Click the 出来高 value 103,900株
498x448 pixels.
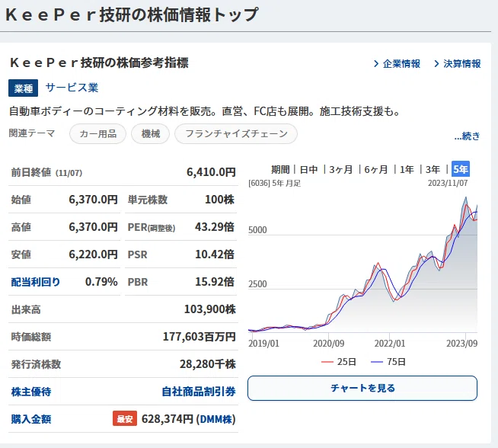[x=210, y=309]
